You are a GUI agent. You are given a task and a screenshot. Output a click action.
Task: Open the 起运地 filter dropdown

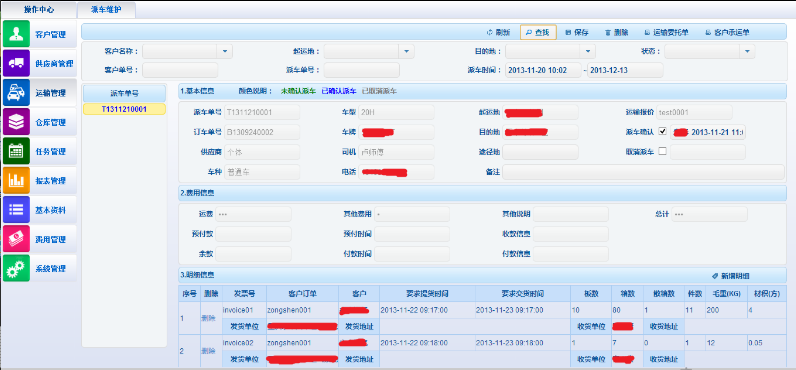point(406,51)
